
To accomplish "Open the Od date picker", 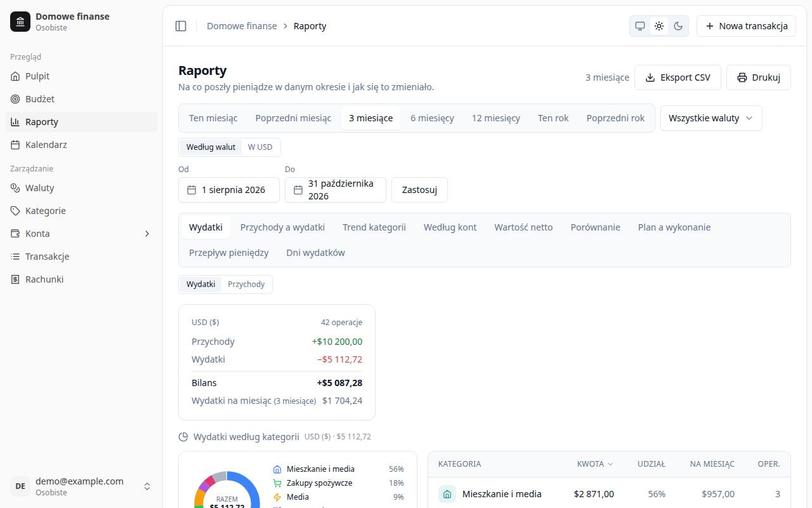I will tap(229, 190).
